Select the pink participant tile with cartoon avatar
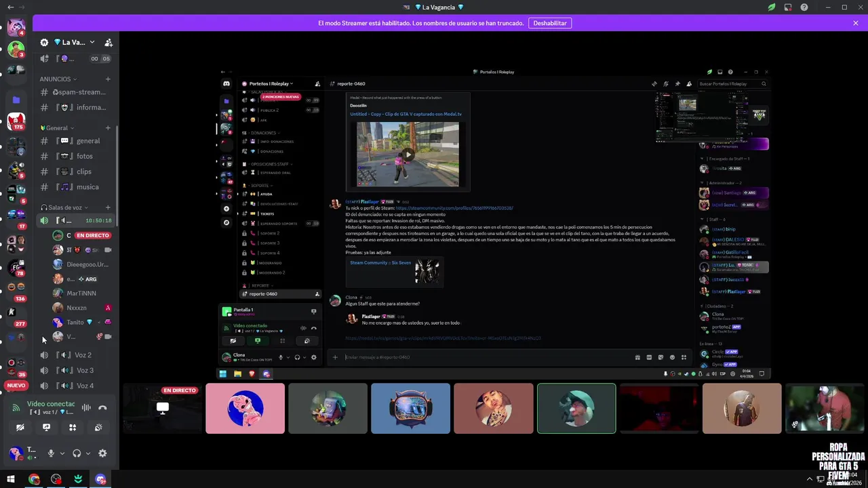868x488 pixels. pyautogui.click(x=245, y=408)
